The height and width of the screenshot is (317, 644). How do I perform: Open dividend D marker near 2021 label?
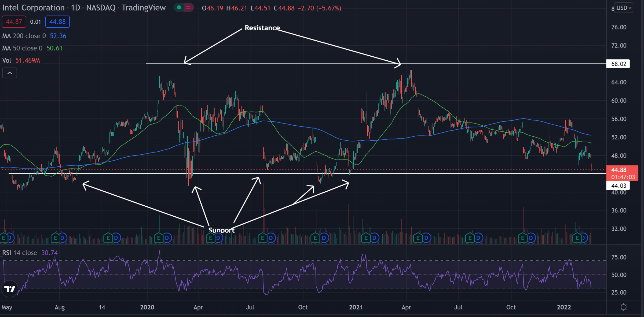tap(374, 238)
